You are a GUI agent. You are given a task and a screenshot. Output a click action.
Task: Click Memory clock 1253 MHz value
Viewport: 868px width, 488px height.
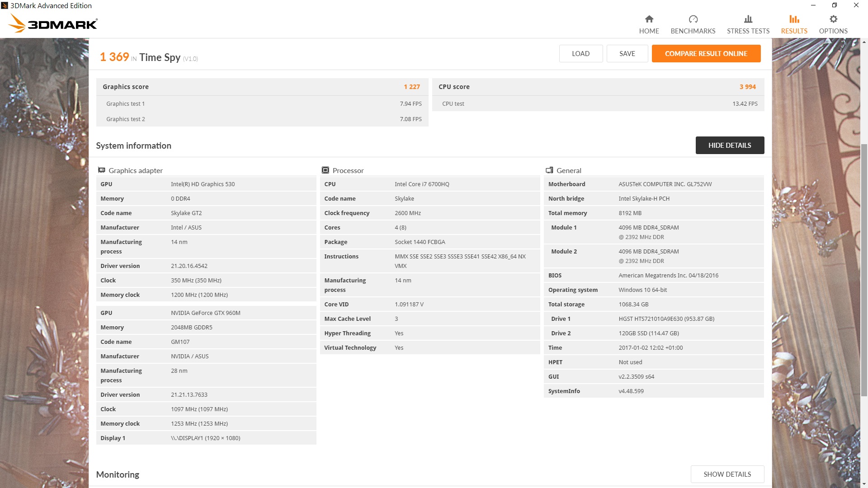(x=199, y=423)
